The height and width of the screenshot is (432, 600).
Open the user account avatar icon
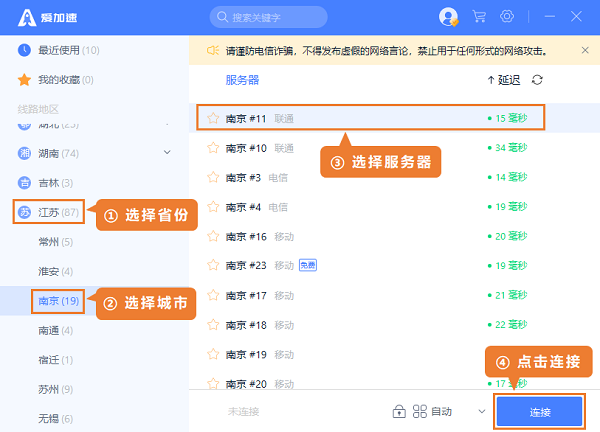(448, 17)
